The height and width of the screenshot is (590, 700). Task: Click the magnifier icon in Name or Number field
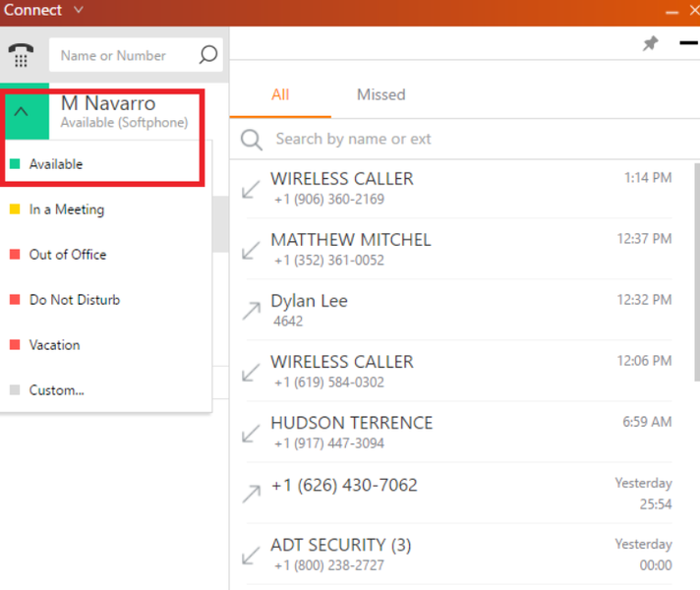tap(208, 54)
